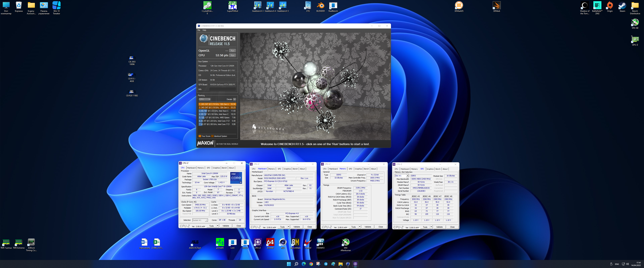Open Tools dropdown arrow in Mainboard tab window
644x268 pixels.
pos(288,227)
